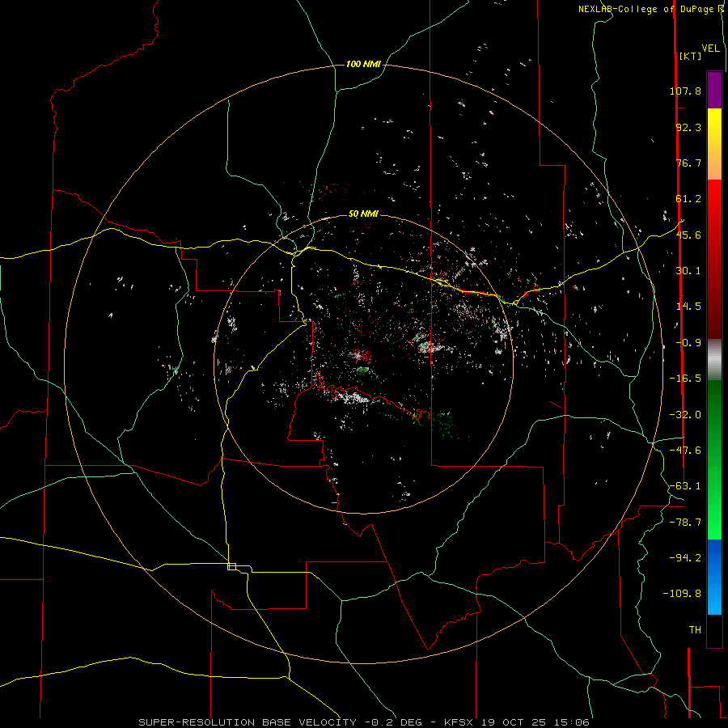Viewport: 728px width, 728px height.
Task: Select the 30.1 value on velocity scale
Action: tap(688, 271)
